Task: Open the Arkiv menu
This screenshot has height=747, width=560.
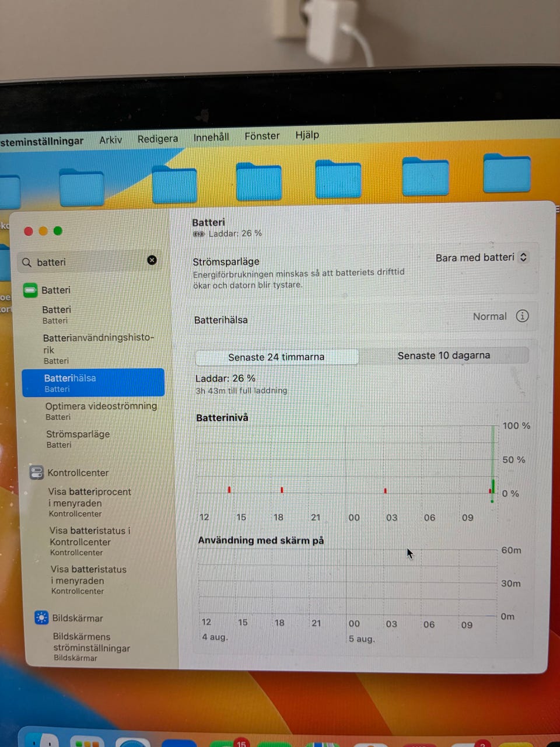Action: coord(111,140)
